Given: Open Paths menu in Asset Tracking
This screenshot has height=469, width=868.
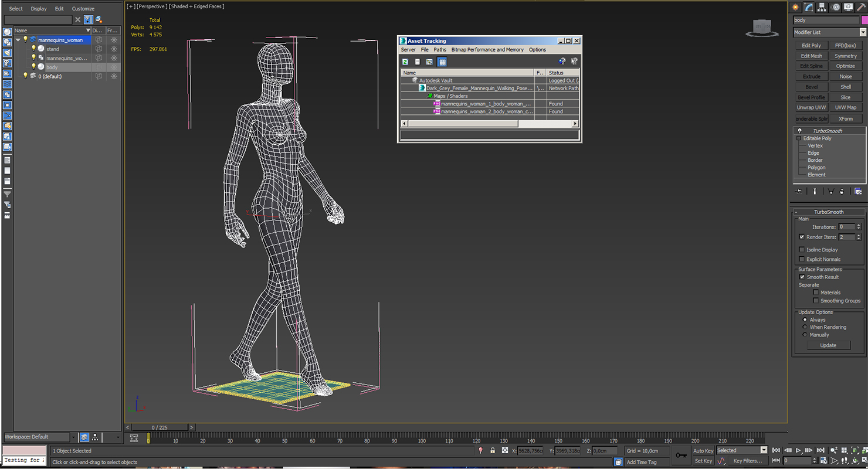Looking at the screenshot, I should [440, 50].
